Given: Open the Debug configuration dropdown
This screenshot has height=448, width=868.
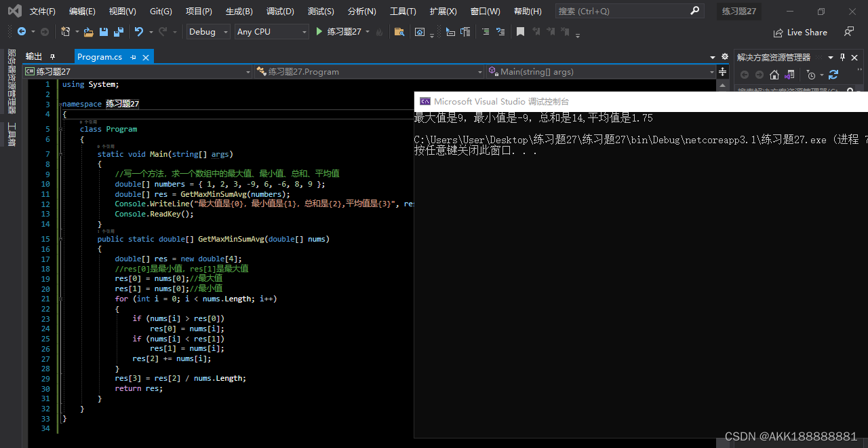Looking at the screenshot, I should [207, 32].
